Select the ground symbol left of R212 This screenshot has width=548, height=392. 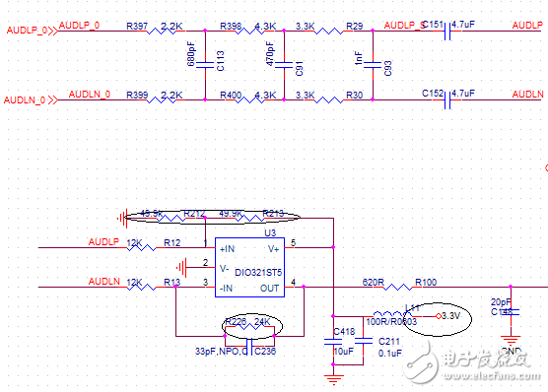tap(122, 219)
